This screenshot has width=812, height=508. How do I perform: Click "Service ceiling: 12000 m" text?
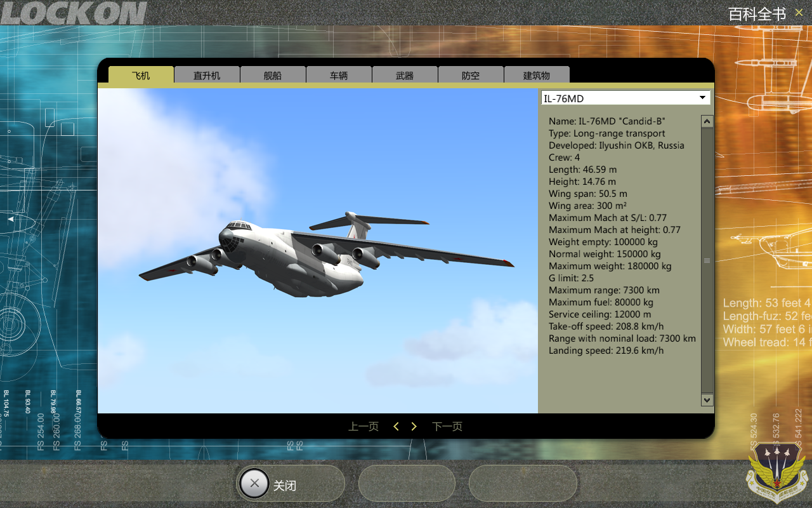(600, 314)
